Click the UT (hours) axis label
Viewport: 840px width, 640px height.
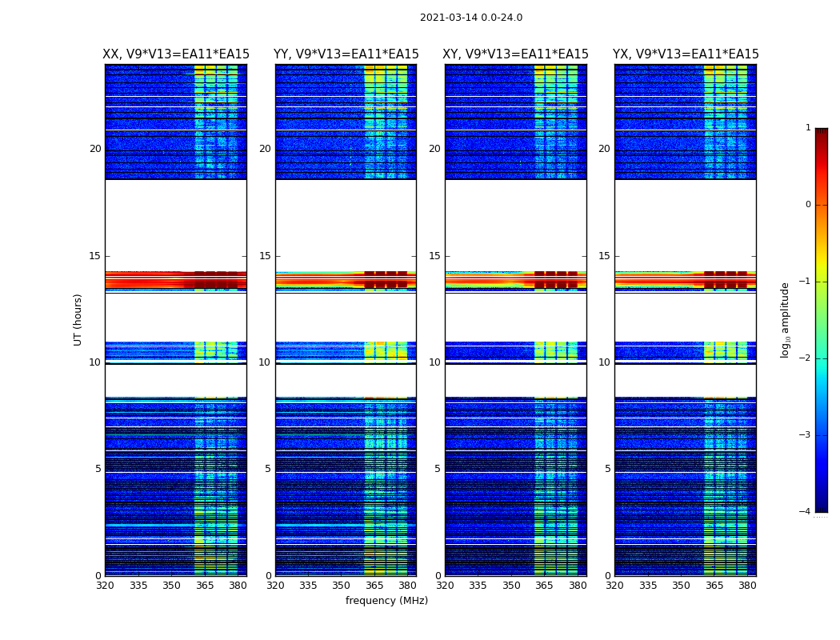coord(78,320)
